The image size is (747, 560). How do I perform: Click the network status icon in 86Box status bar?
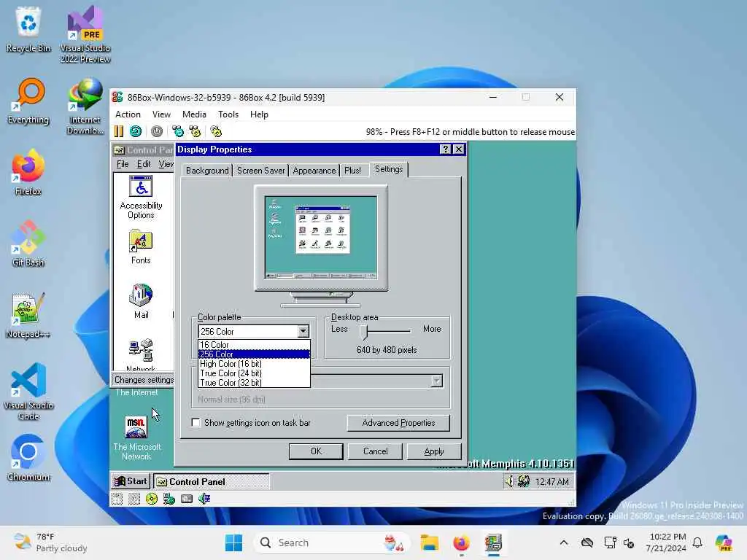pyautogui.click(x=169, y=499)
